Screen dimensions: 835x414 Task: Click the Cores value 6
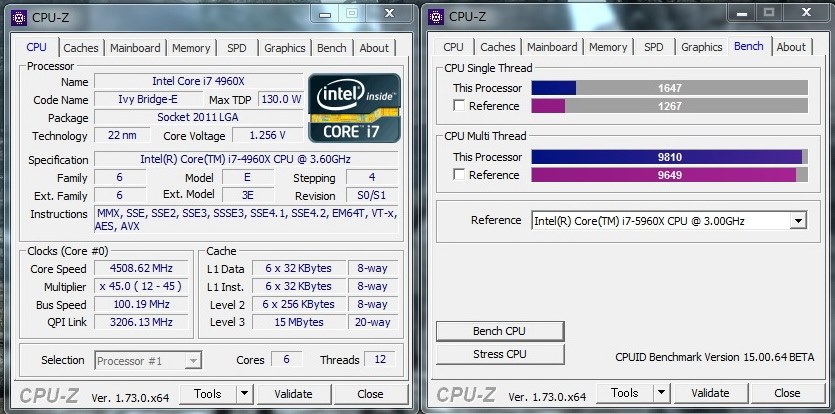coord(286,359)
